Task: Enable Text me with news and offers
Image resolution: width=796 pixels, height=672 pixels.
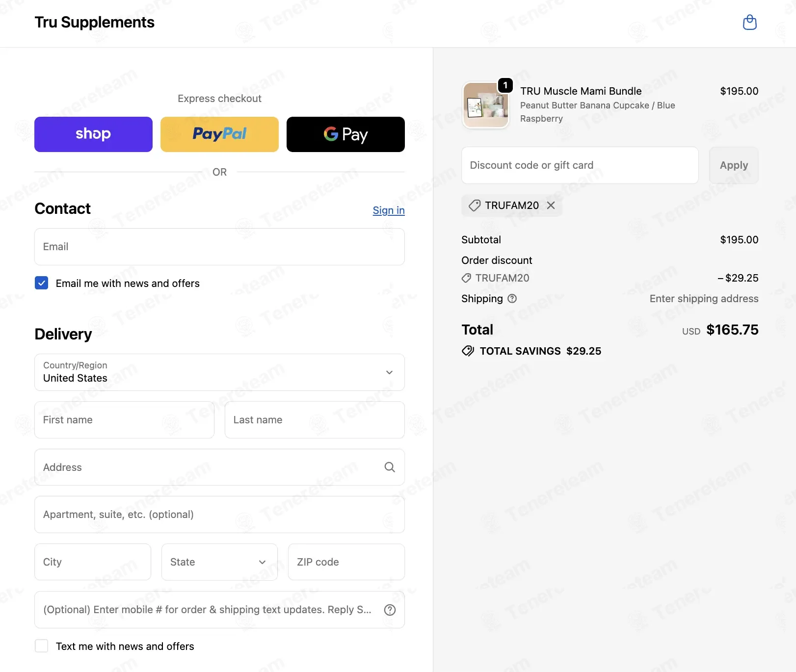Action: pyautogui.click(x=42, y=646)
